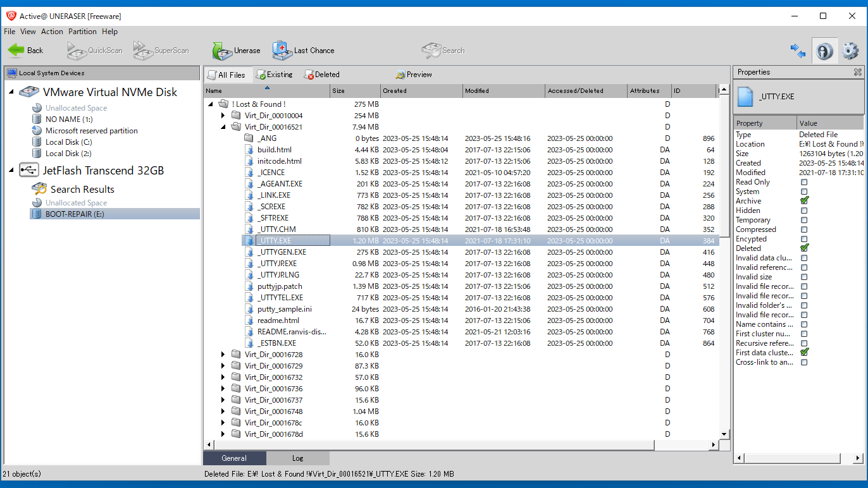
Task: Toggle the Deleted property checkbox
Action: coord(804,248)
